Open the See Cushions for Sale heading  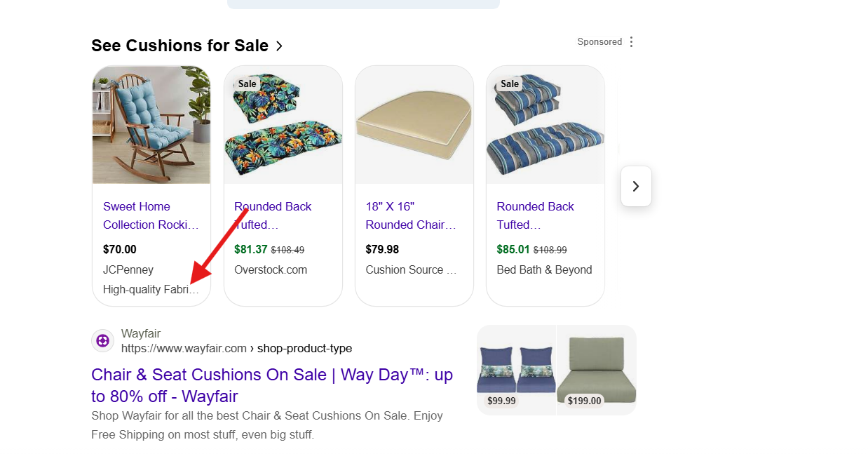[179, 46]
